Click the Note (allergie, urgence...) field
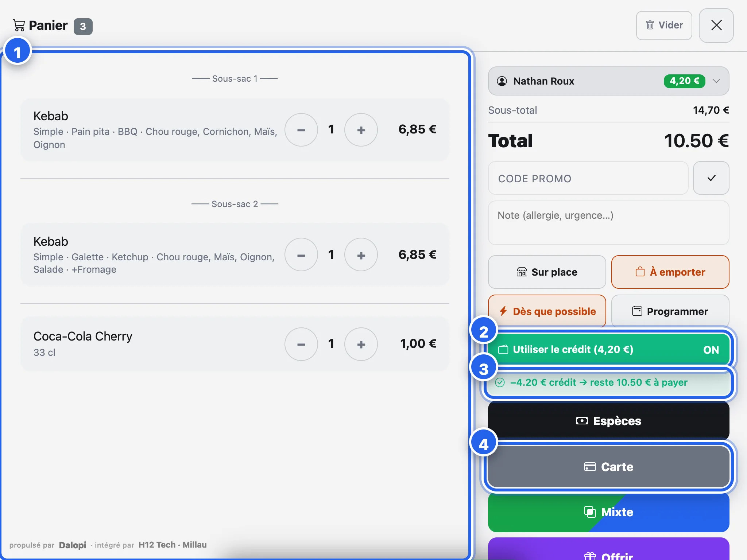Viewport: 747px width, 560px height. tap(608, 223)
